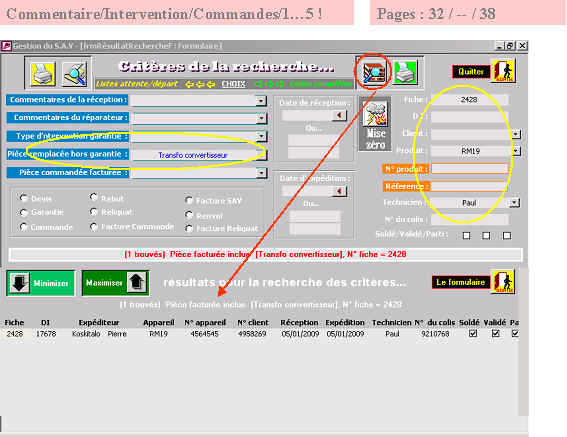Click the Référence input field

click(469, 186)
